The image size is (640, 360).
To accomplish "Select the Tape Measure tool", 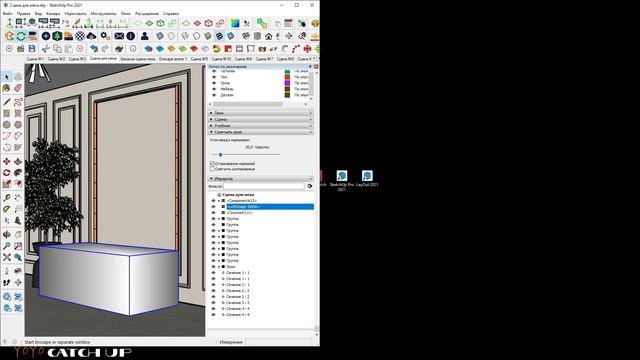I will (7, 198).
